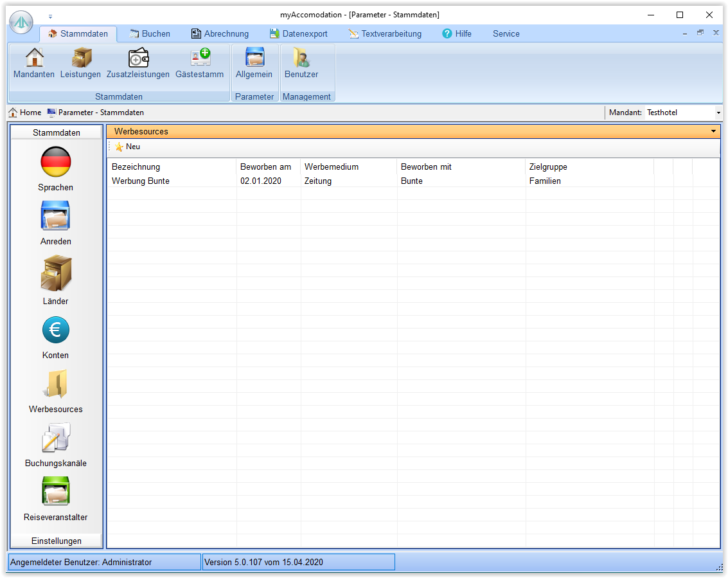The width and height of the screenshot is (728, 578).
Task: Click the Neu button
Action: coord(127,147)
